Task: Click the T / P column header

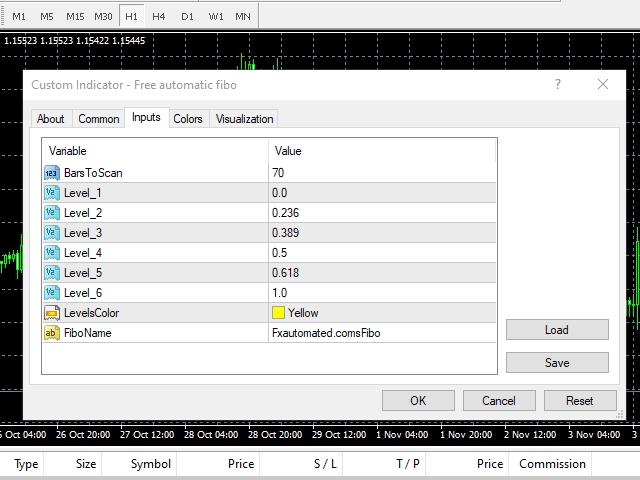Action: [408, 464]
